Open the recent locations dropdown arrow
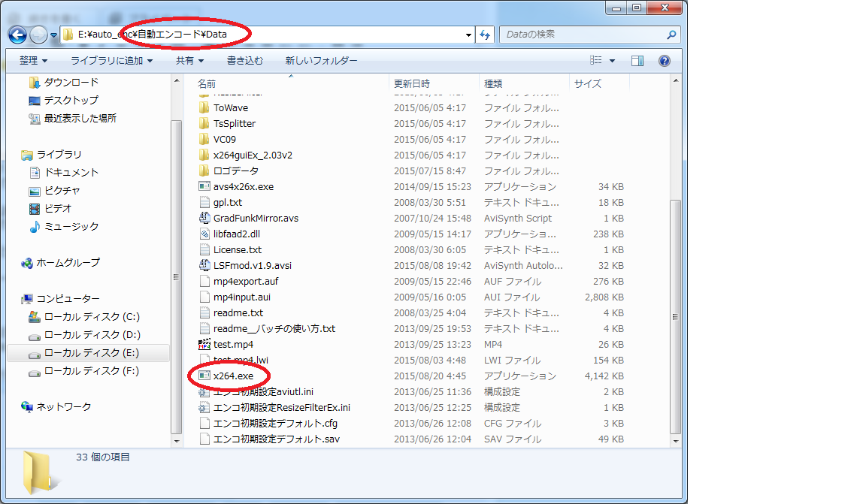The image size is (866, 504). coord(53,35)
